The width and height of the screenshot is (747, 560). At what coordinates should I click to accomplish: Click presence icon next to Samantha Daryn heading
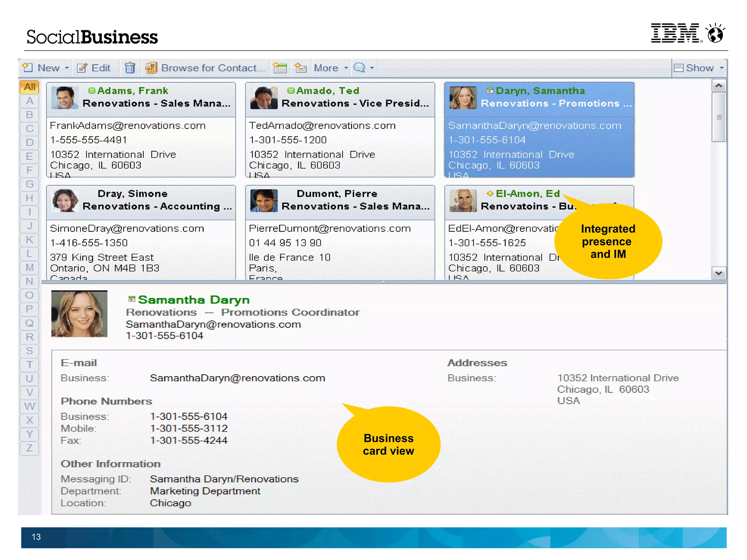132,299
